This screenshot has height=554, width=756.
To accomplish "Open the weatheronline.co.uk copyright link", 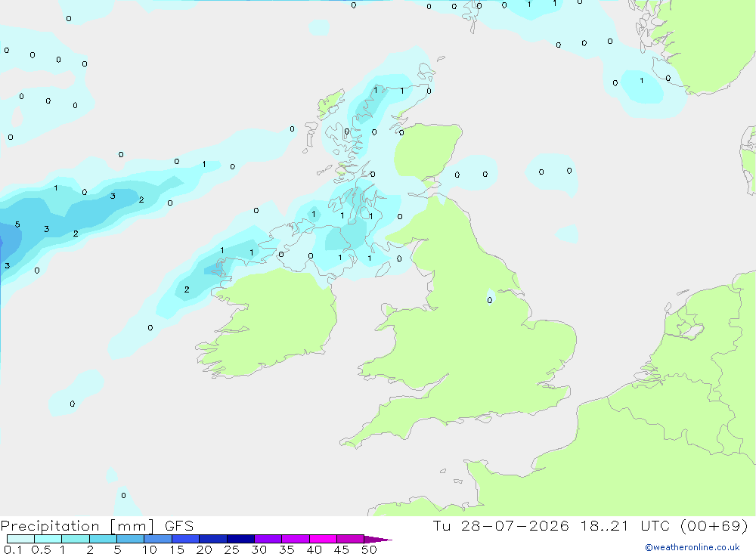I will pyautogui.click(x=692, y=547).
